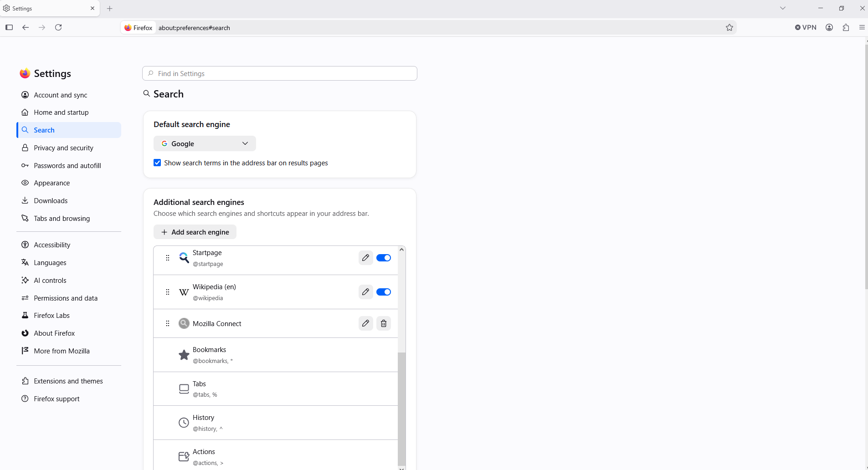
Task: Close the Settings tab
Action: coord(92,8)
